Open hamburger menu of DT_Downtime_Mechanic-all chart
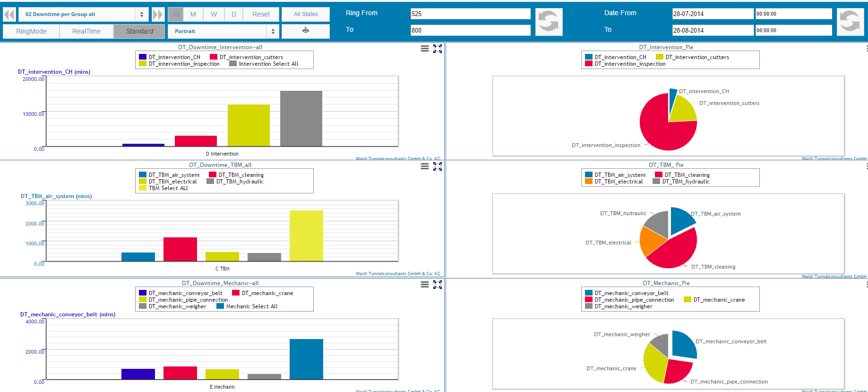The height and width of the screenshot is (392, 868). tap(424, 284)
